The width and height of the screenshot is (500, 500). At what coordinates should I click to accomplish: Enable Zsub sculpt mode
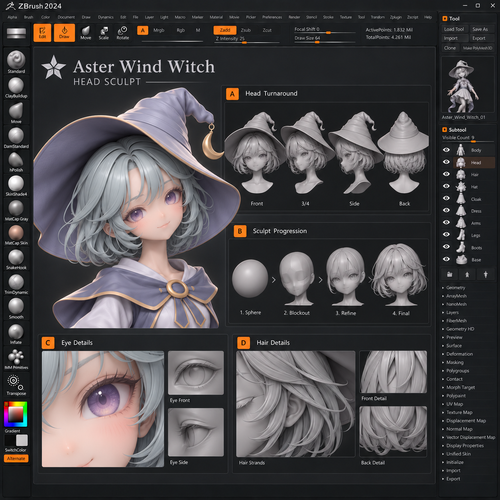pyautogui.click(x=246, y=30)
